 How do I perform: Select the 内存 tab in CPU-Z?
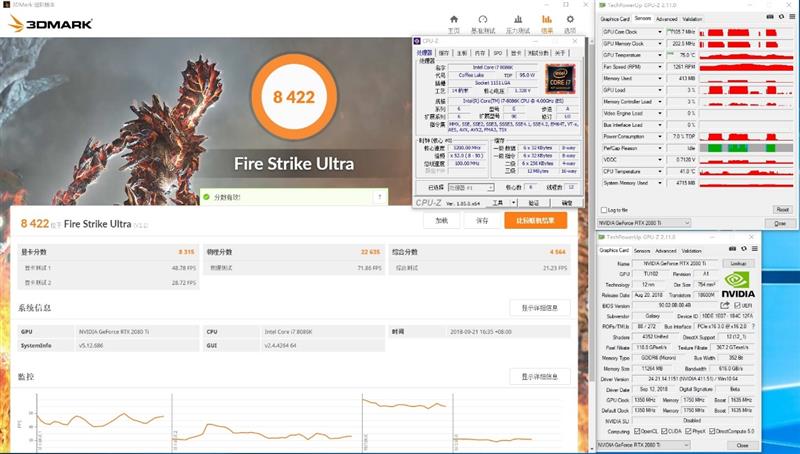pos(480,53)
